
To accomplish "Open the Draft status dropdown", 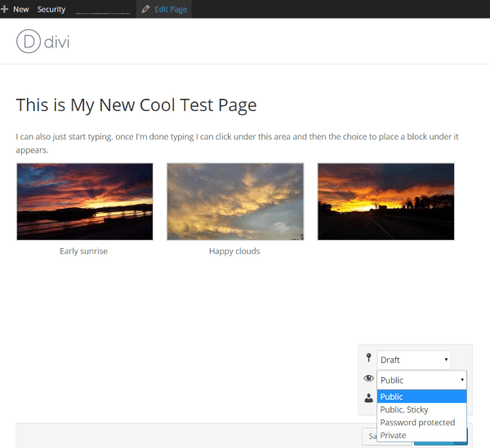I will coord(413,360).
